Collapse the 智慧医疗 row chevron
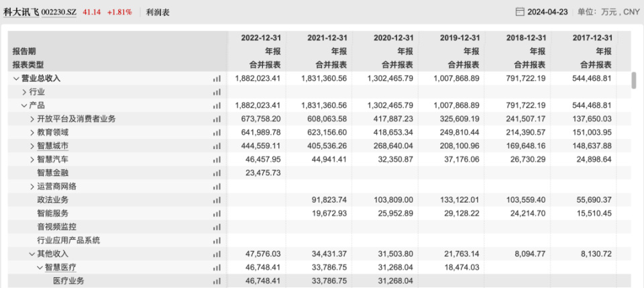The height and width of the screenshot is (288, 644). pyautogui.click(x=40, y=267)
